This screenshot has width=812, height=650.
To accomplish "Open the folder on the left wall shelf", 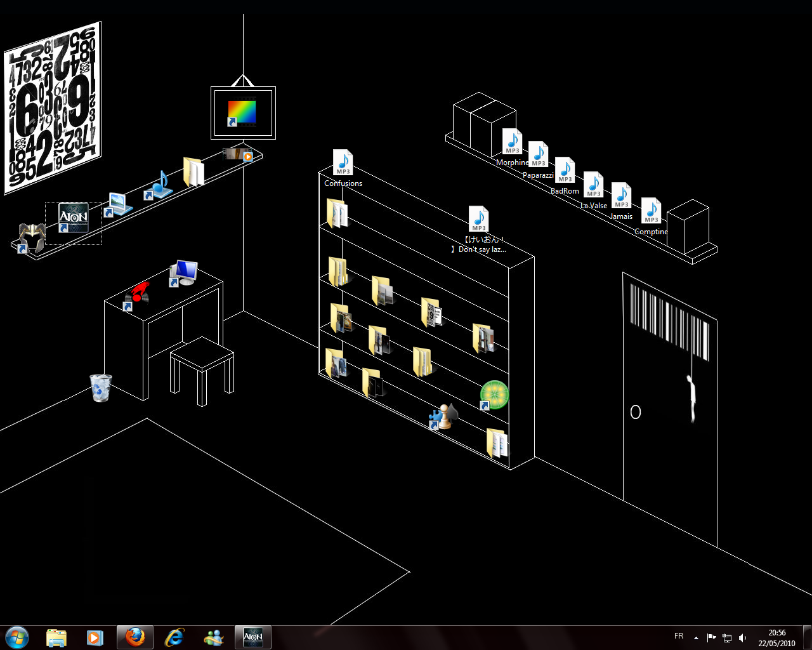I will pyautogui.click(x=193, y=171).
